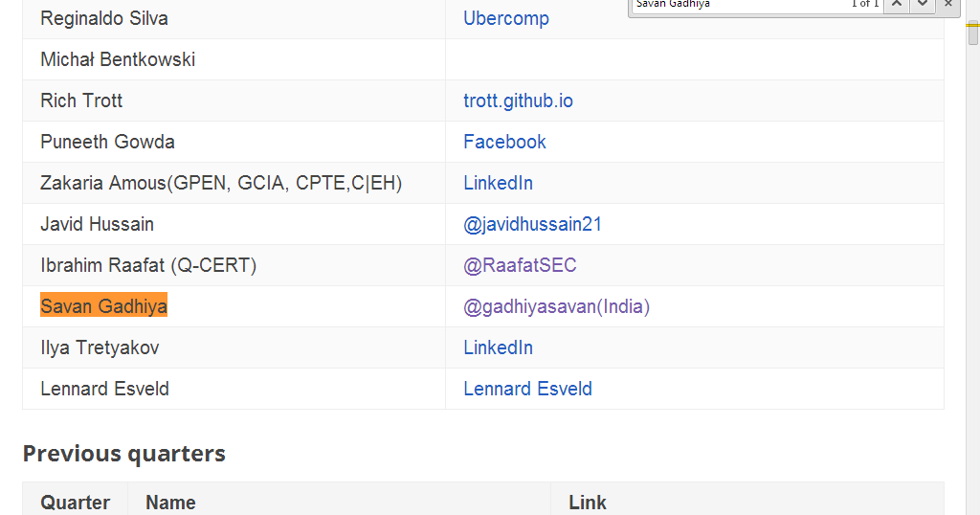Go to previous find result arrow

click(x=896, y=5)
